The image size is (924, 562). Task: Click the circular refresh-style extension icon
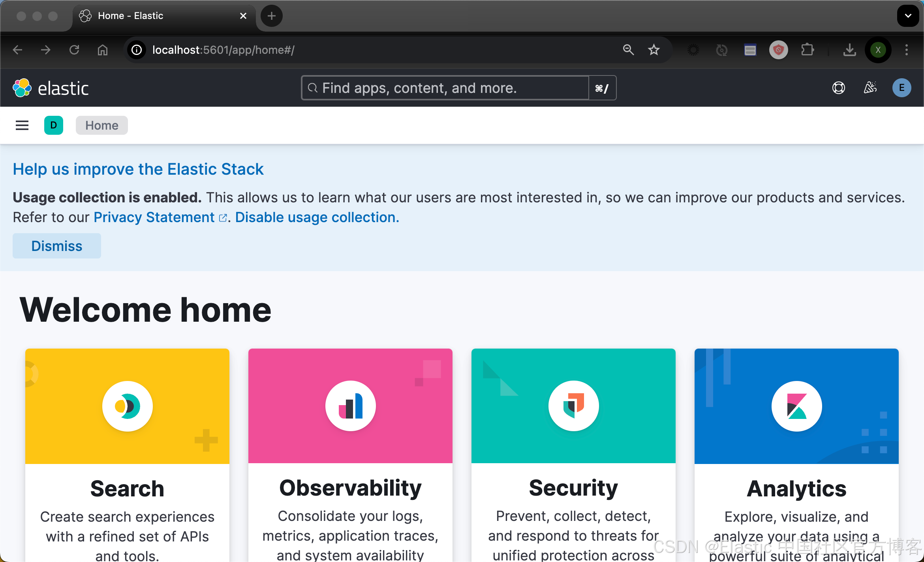722,50
